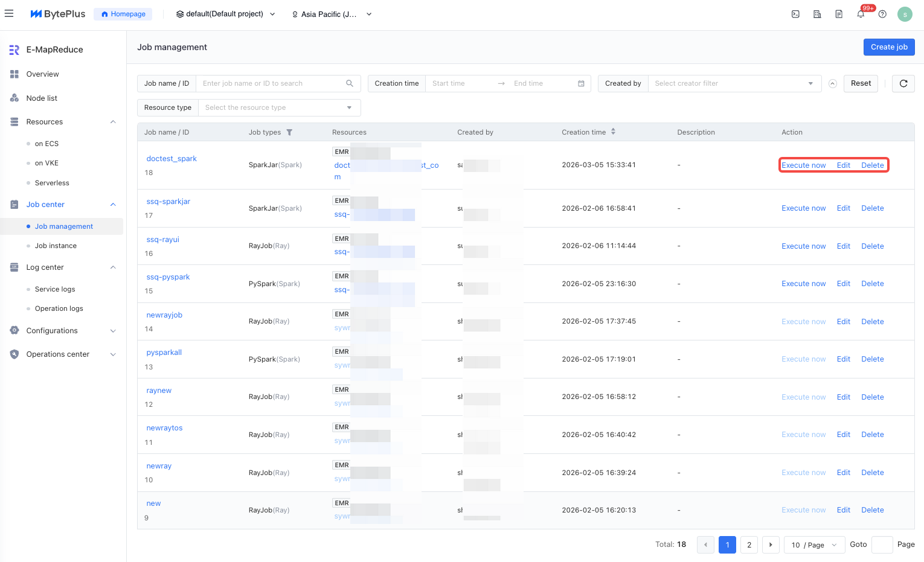Delete the ssq-rayui job

(872, 246)
